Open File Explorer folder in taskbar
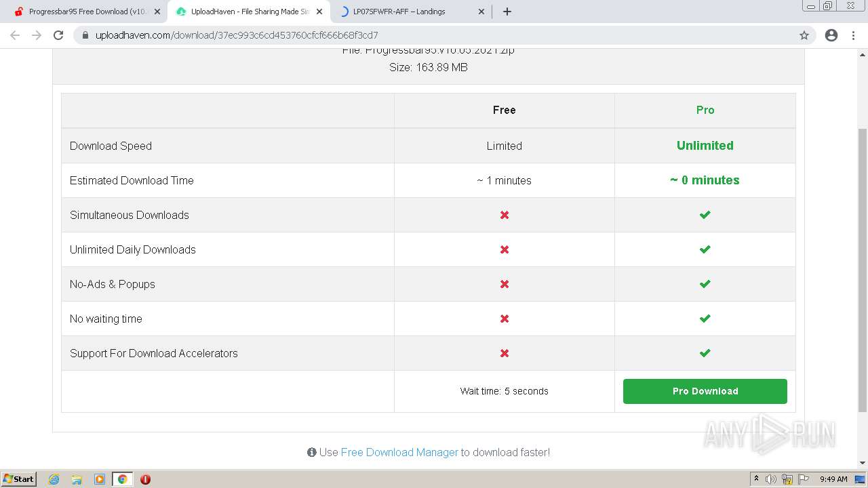Image resolution: width=868 pixels, height=488 pixels. coord(77,479)
